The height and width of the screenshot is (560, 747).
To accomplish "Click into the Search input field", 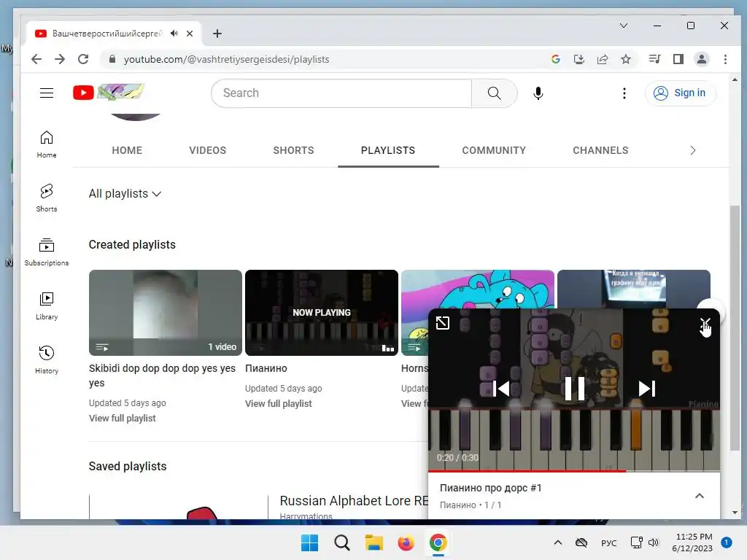I will tap(341, 93).
